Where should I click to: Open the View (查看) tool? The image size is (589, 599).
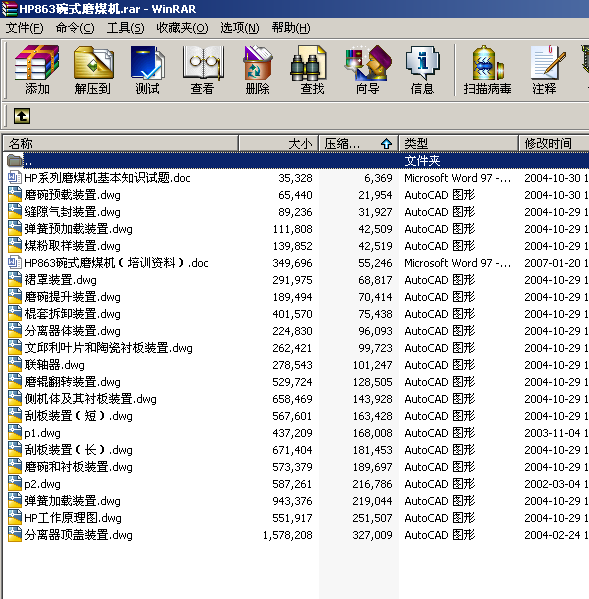coord(202,70)
